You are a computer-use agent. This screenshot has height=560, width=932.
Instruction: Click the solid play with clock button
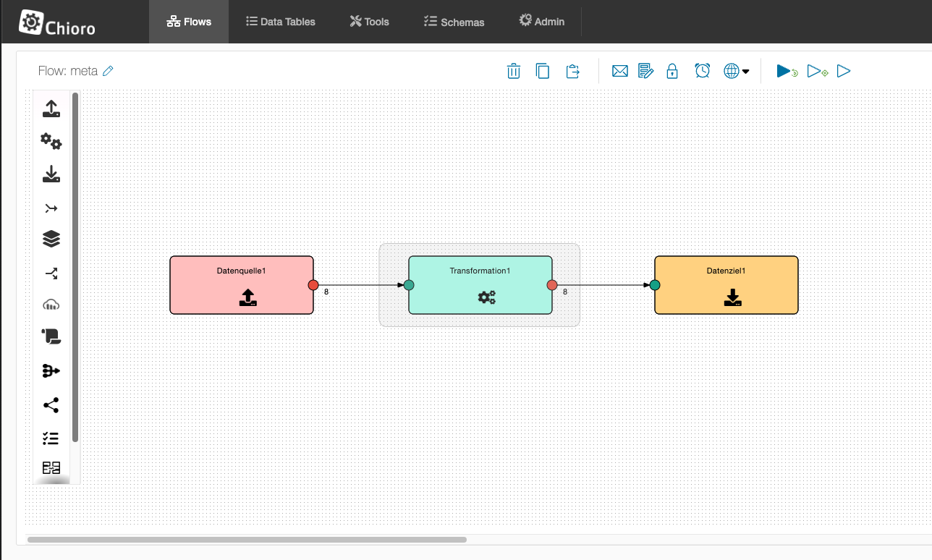click(x=787, y=71)
